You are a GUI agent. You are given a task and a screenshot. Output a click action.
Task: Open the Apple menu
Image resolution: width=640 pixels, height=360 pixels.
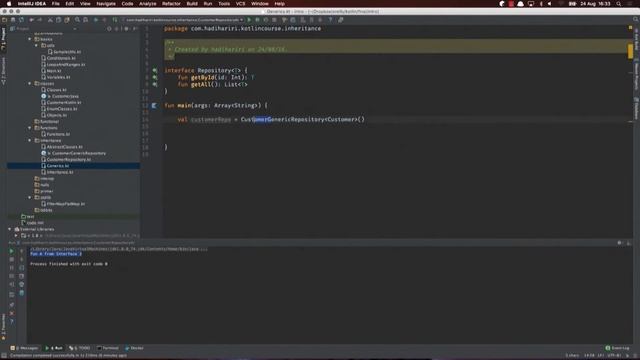[x=9, y=4]
